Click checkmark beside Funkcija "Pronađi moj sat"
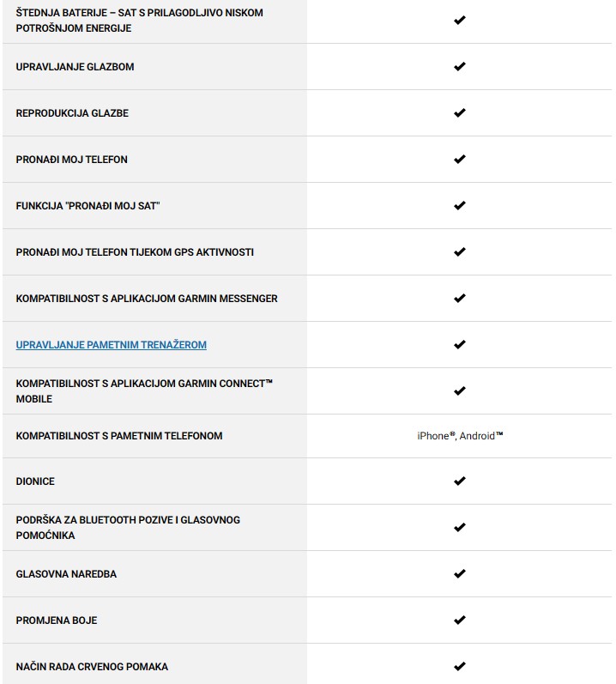This screenshot has width=616, height=684. pos(459,205)
